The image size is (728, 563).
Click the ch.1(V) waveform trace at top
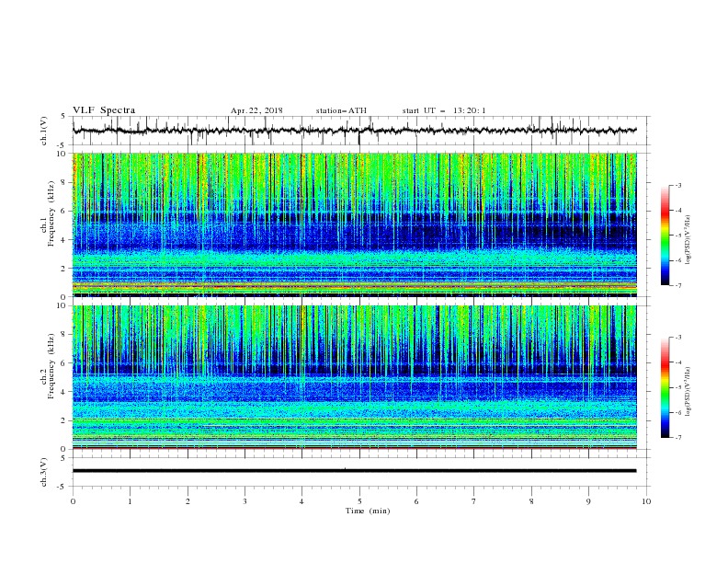355,131
